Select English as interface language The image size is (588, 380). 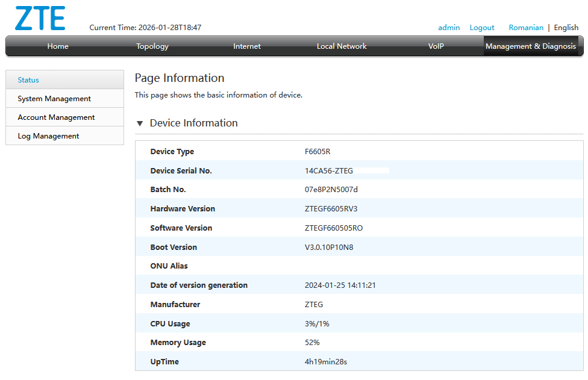pos(566,27)
